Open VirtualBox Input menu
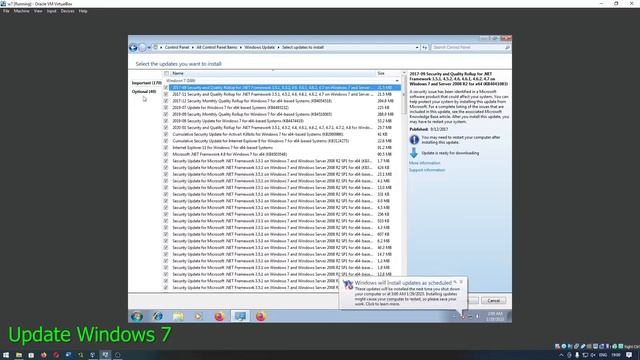The height and width of the screenshot is (360, 640). (x=51, y=11)
